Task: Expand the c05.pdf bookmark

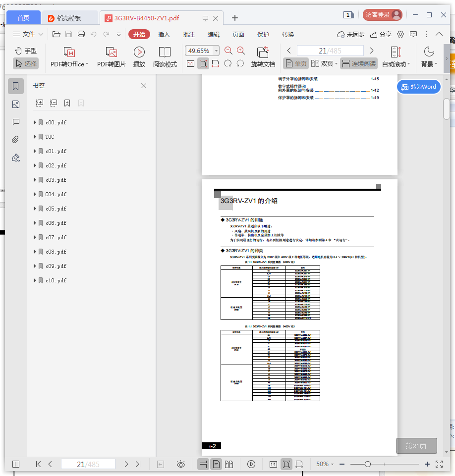Action: (x=35, y=209)
